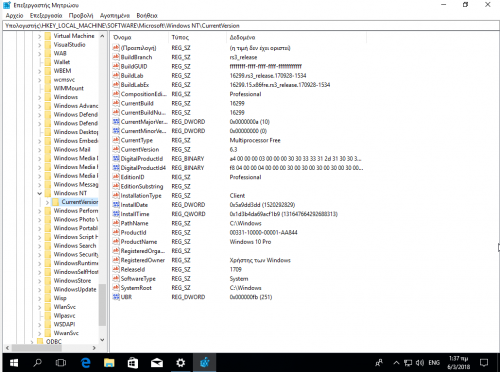Image resolution: width=500 pixels, height=372 pixels.
Task: Select the WindowsUpdate key in the tree
Action: tap(75, 289)
